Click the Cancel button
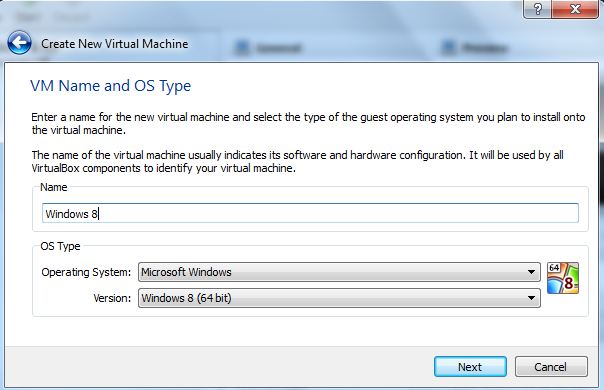604x390 pixels. 551,366
